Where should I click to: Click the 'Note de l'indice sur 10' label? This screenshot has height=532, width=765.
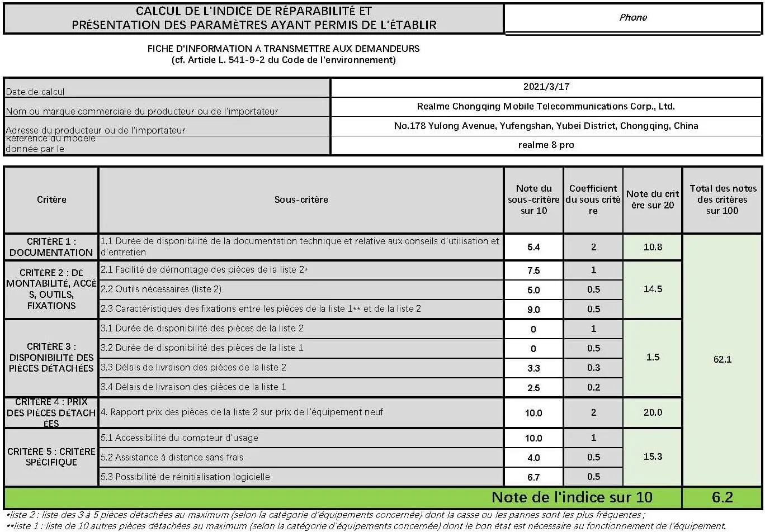tap(572, 497)
